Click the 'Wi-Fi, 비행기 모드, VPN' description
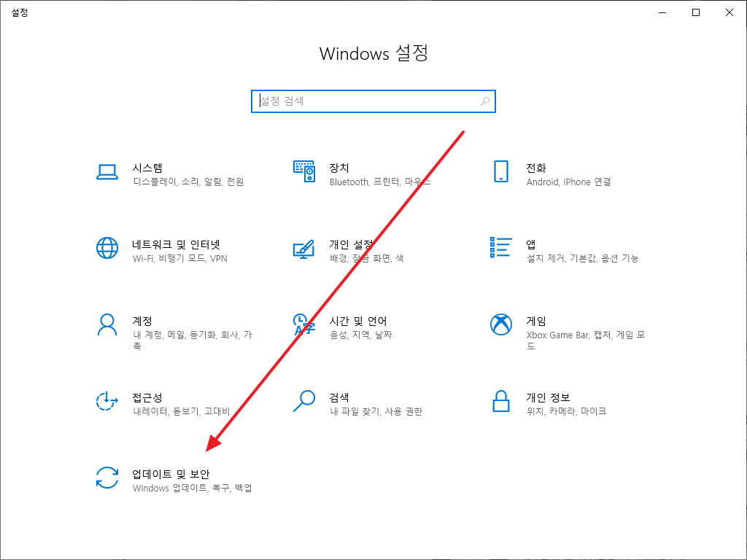Screen dimensions: 747x560 [x=180, y=259]
